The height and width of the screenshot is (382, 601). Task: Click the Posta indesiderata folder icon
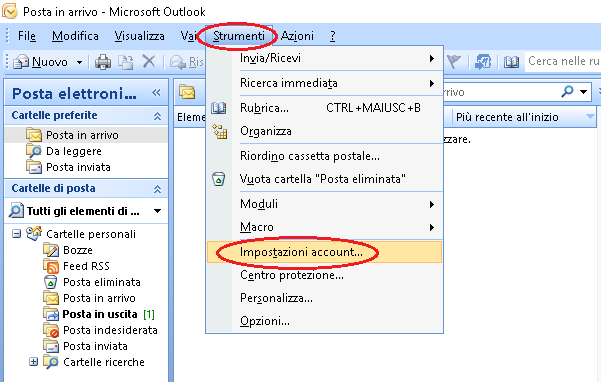pos(51,330)
